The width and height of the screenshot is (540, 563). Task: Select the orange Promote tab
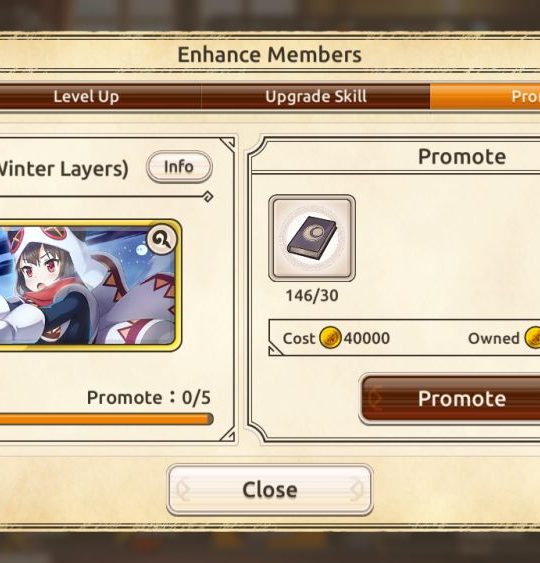click(x=485, y=97)
